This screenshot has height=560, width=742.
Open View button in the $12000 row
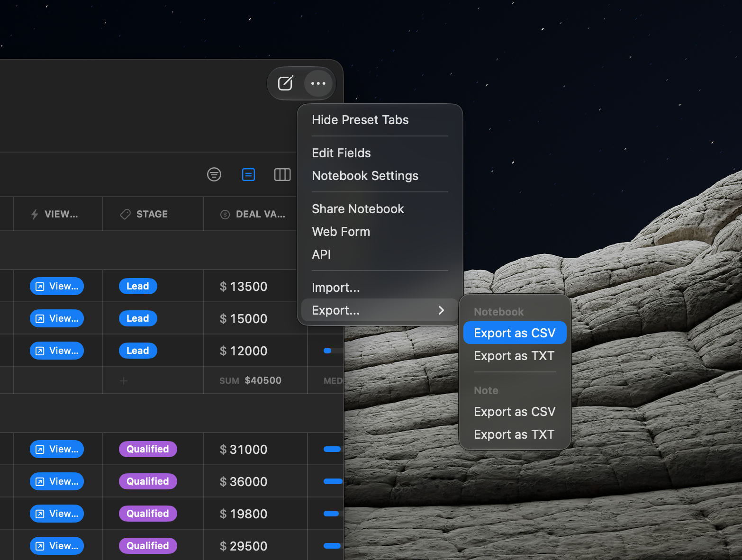click(57, 351)
